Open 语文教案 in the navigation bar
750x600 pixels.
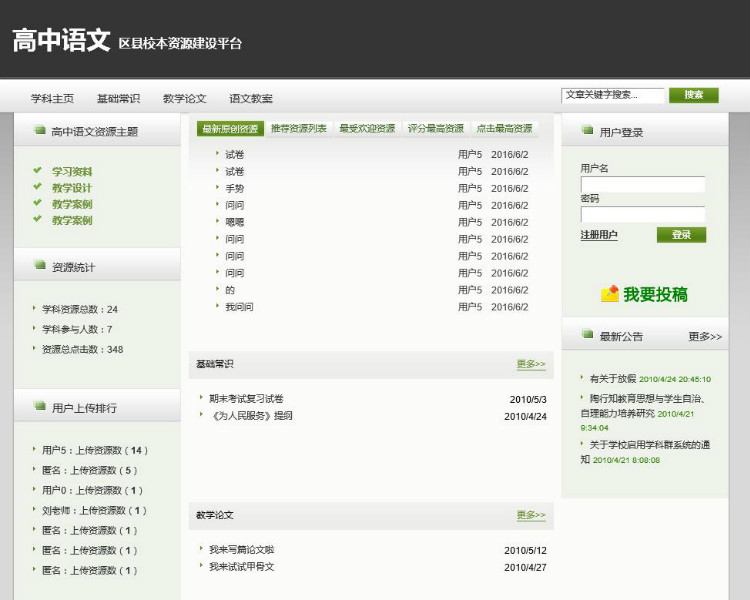coord(250,98)
